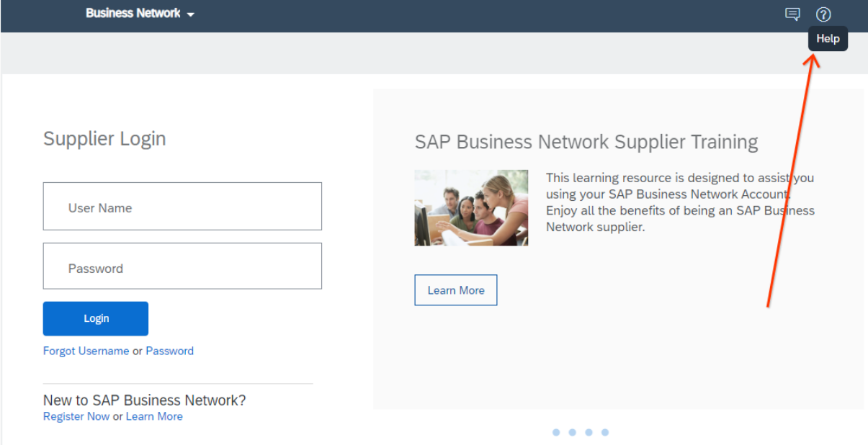This screenshot has width=868, height=445.
Task: Click the Learn More button under Supplier Training
Action: (456, 290)
